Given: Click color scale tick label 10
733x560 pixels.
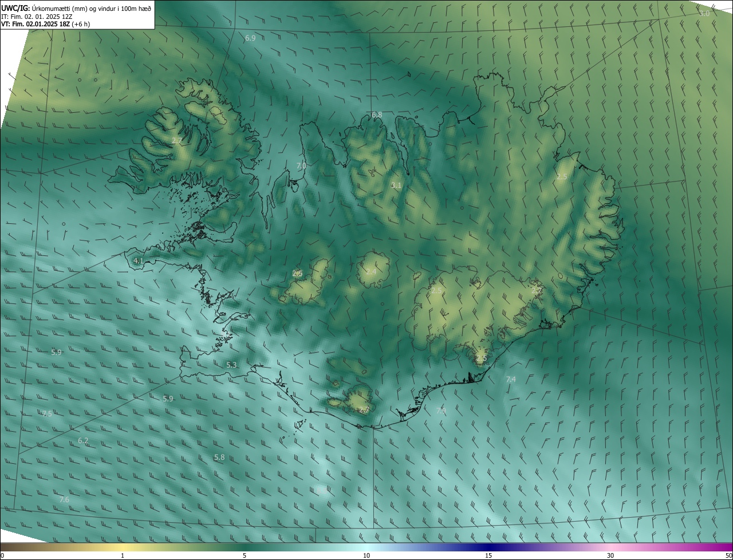Looking at the screenshot, I should 366,556.
